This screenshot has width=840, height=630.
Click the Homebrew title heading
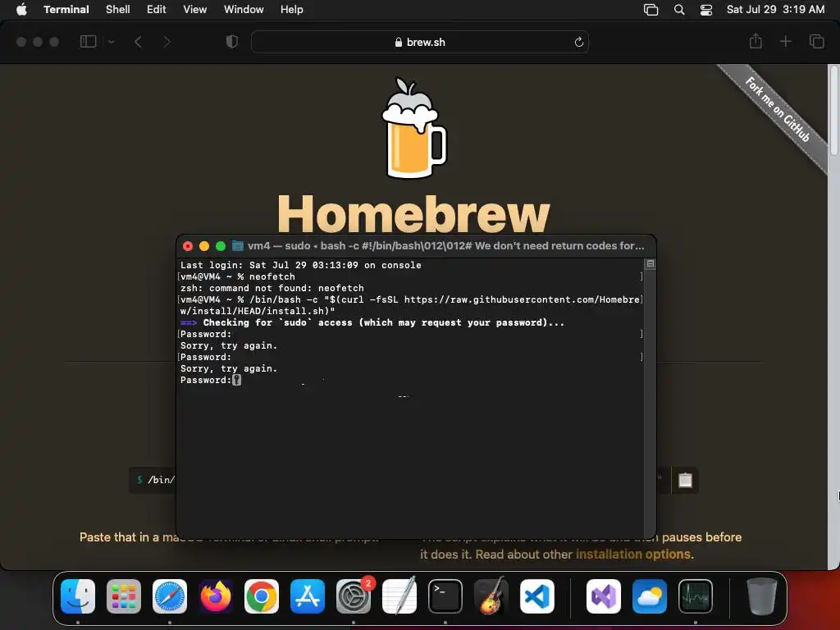coord(413,213)
